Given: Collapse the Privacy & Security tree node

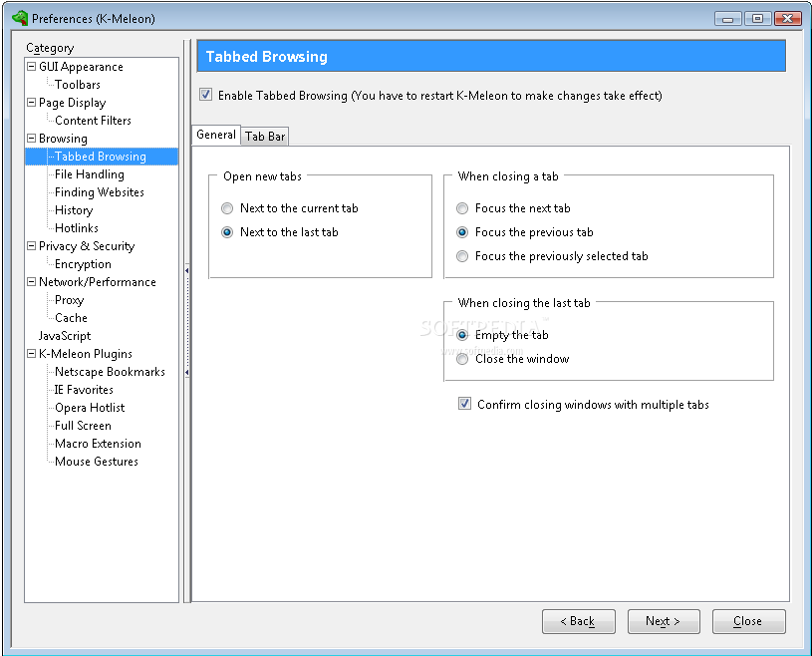Looking at the screenshot, I should coord(31,245).
